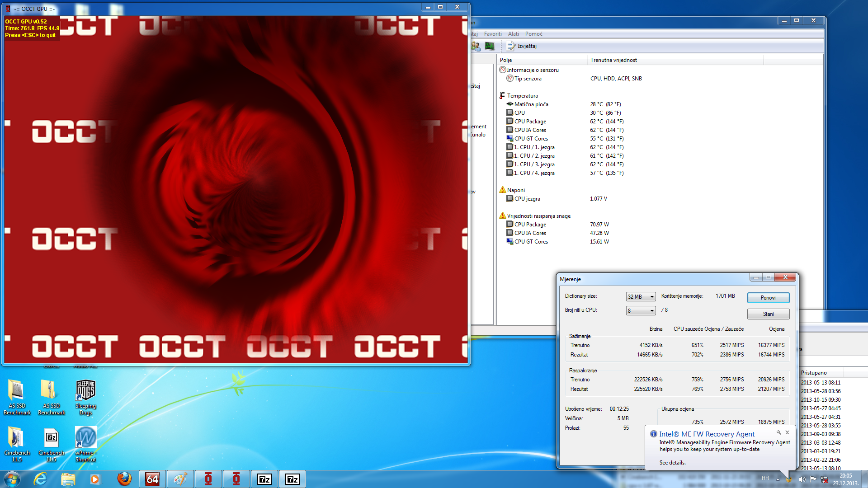
Task: Switch to 7-Zip taskbar button beside OCCT
Action: pos(264,479)
